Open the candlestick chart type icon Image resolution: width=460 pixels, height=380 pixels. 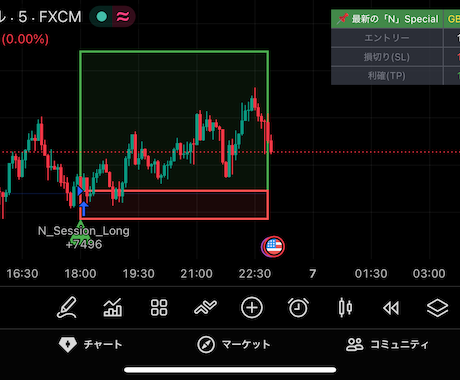(345, 307)
